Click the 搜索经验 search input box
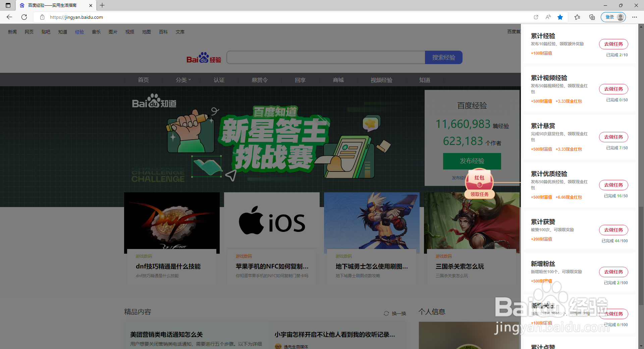This screenshot has width=644, height=349. click(326, 57)
